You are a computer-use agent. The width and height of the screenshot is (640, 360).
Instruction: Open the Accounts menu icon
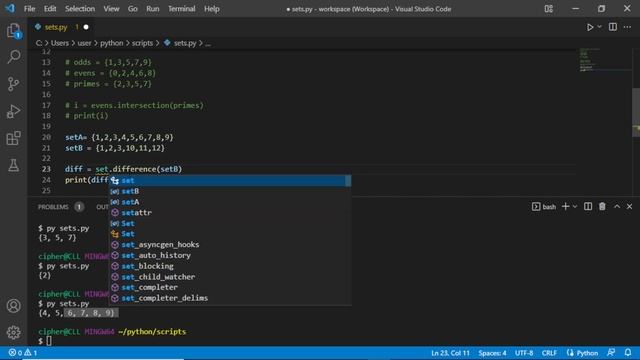13,306
